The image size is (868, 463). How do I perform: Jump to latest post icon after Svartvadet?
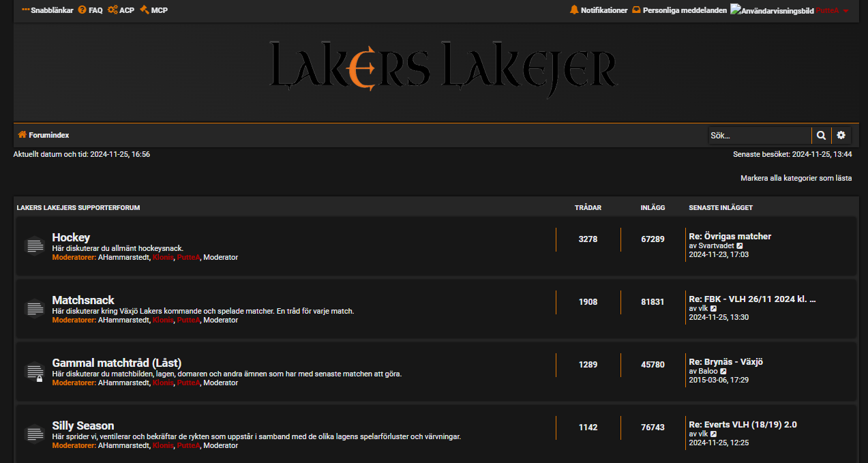(740, 246)
